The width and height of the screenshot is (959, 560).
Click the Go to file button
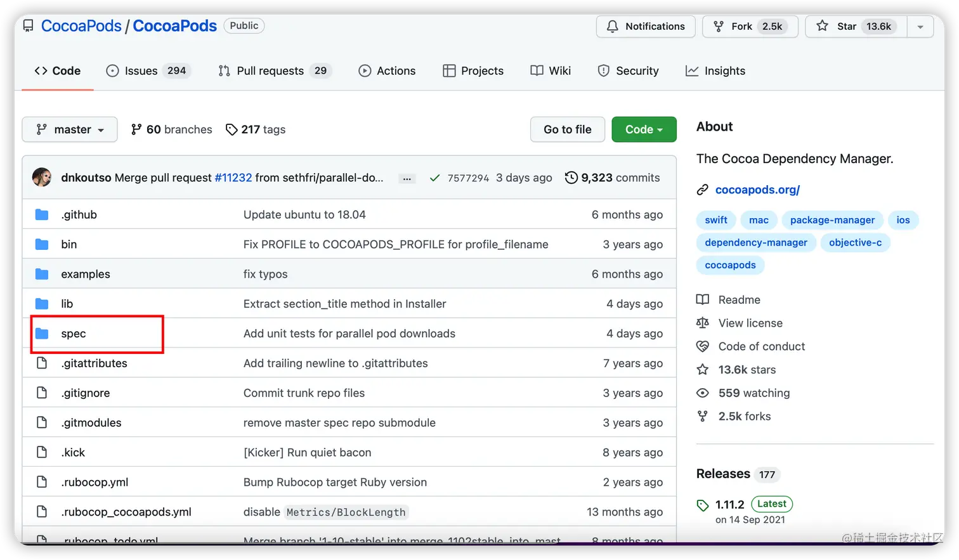[568, 129]
